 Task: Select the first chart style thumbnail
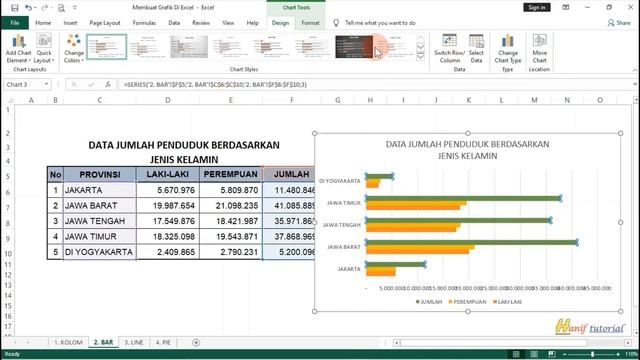tap(107, 47)
